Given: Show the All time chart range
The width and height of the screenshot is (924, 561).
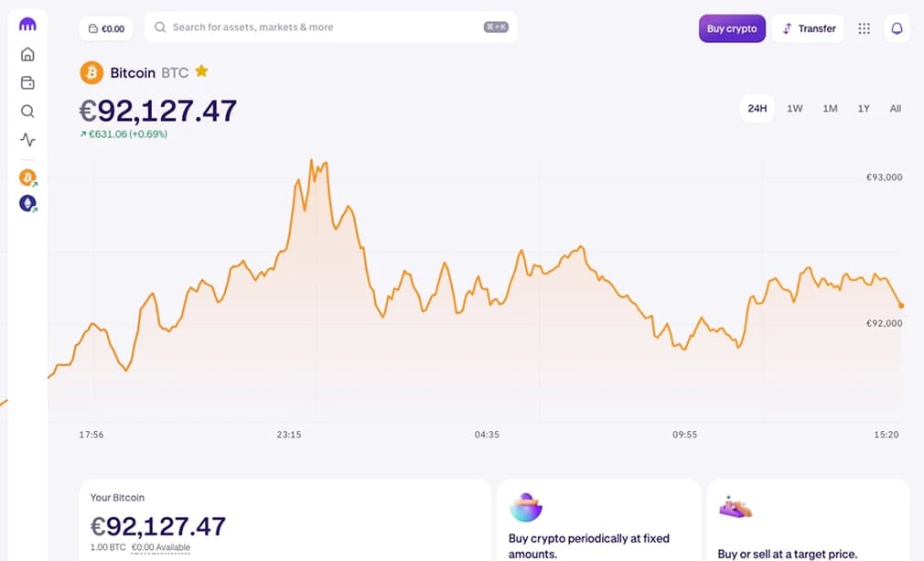Looking at the screenshot, I should tap(895, 108).
